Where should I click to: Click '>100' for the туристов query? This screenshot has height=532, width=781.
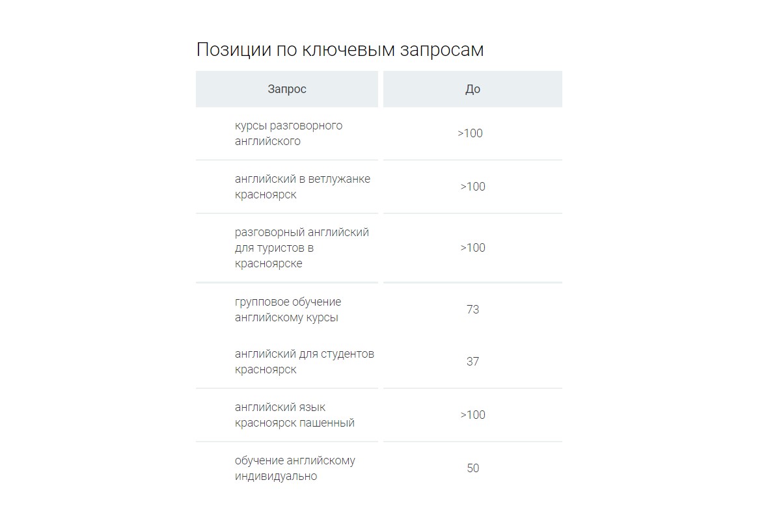[x=473, y=248]
